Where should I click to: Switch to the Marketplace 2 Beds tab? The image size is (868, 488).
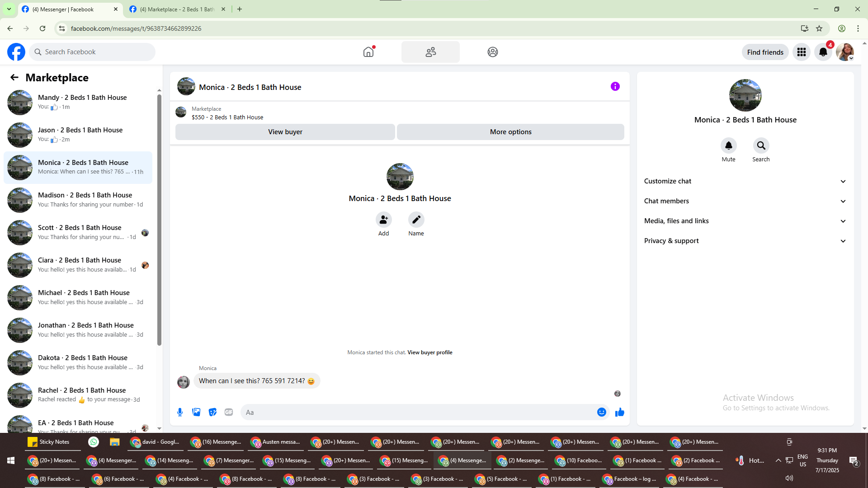click(x=178, y=9)
